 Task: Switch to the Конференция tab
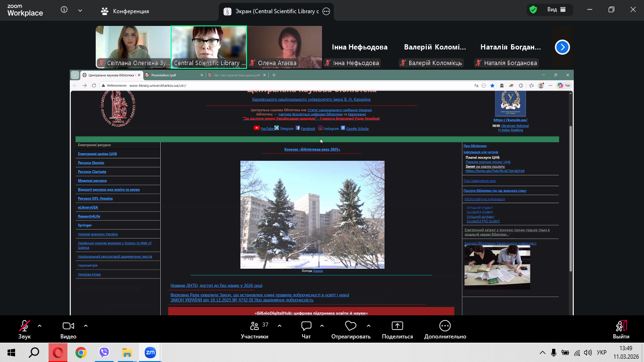pos(125,11)
